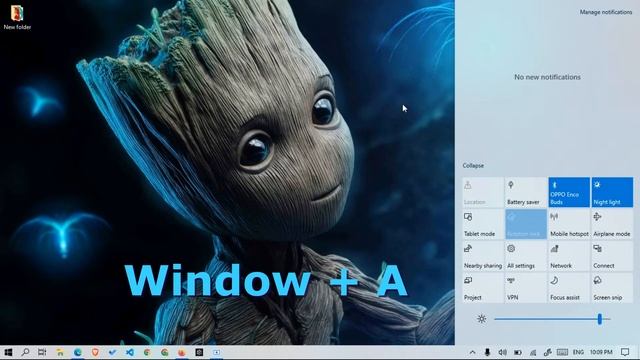
Task: Open the clock showing 10:09 PM
Action: tap(601, 352)
